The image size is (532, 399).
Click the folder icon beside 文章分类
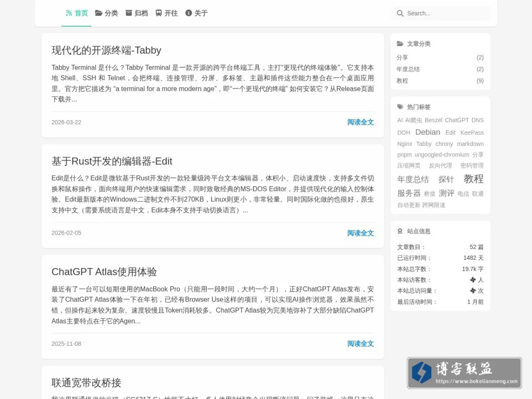pyautogui.click(x=400, y=44)
